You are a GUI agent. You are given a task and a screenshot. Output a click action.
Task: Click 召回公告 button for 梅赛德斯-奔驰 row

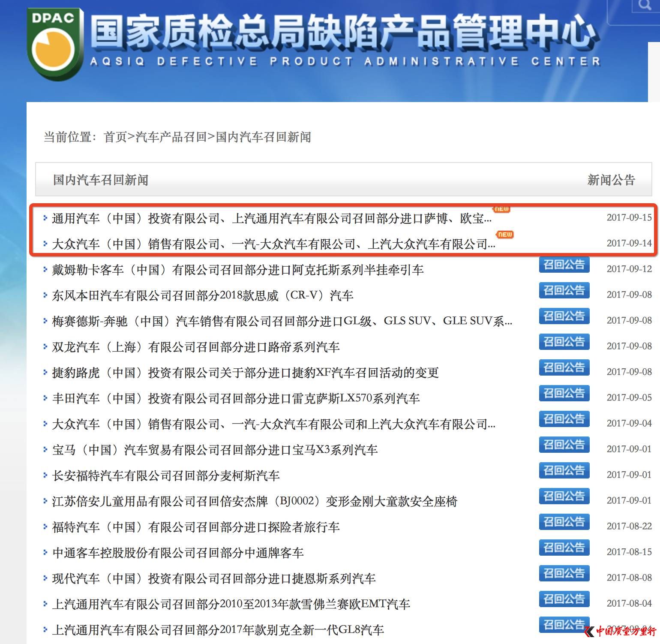564,316
